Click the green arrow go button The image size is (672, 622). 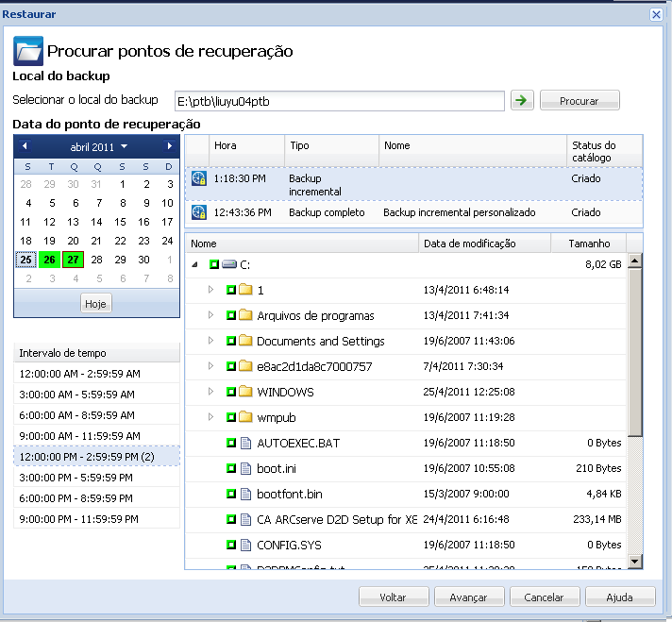(x=522, y=101)
